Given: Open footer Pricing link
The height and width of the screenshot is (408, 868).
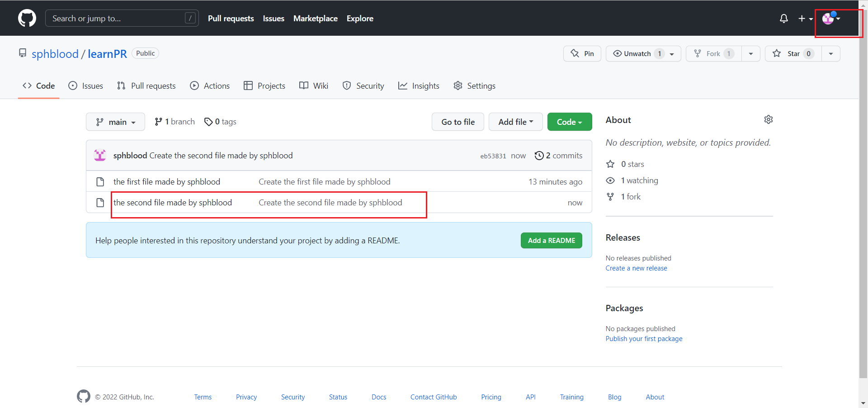Looking at the screenshot, I should [x=491, y=397].
